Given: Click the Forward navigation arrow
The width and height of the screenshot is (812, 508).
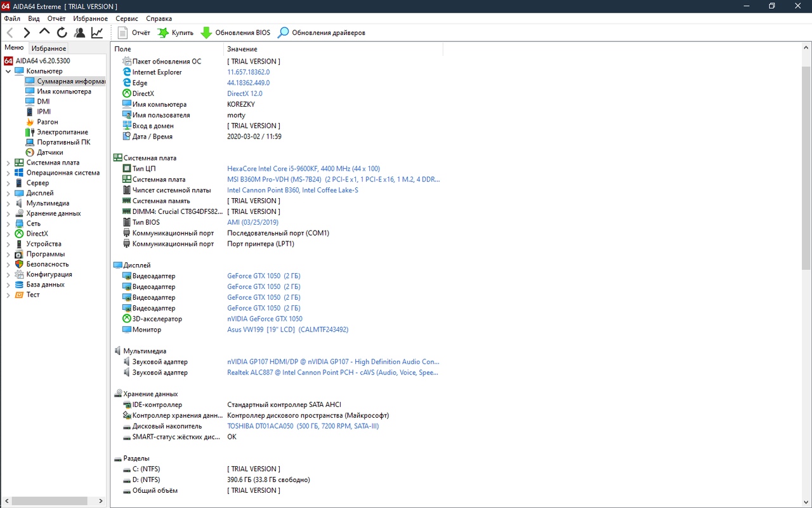Looking at the screenshot, I should [27, 32].
